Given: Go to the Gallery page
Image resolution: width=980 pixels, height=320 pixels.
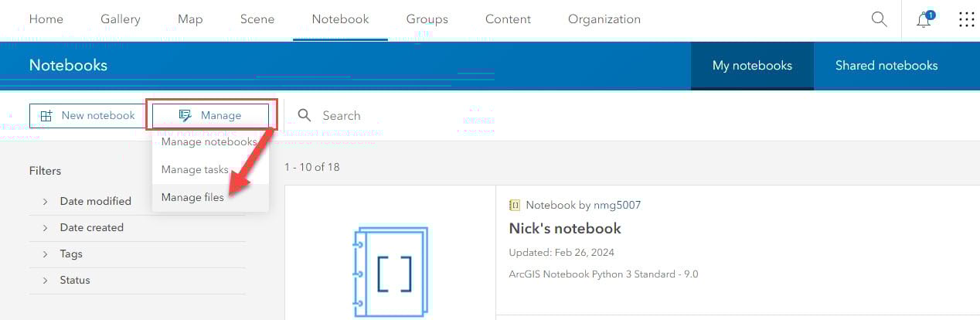Looking at the screenshot, I should coord(121,19).
